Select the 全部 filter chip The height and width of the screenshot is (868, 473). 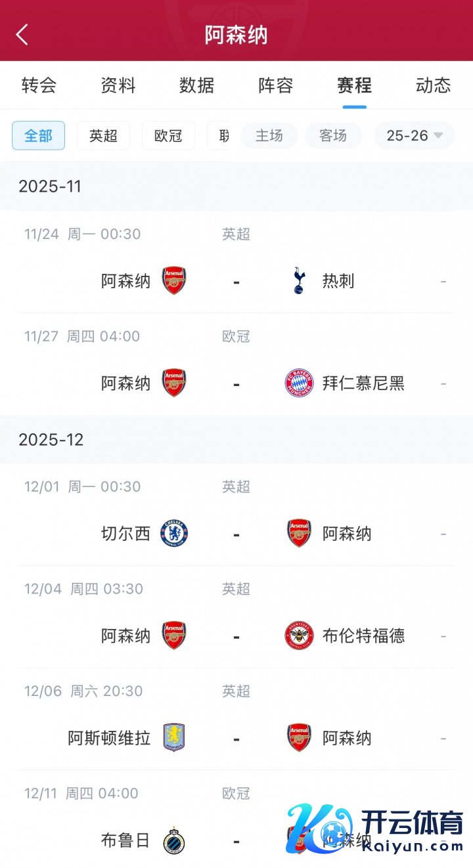(x=38, y=136)
